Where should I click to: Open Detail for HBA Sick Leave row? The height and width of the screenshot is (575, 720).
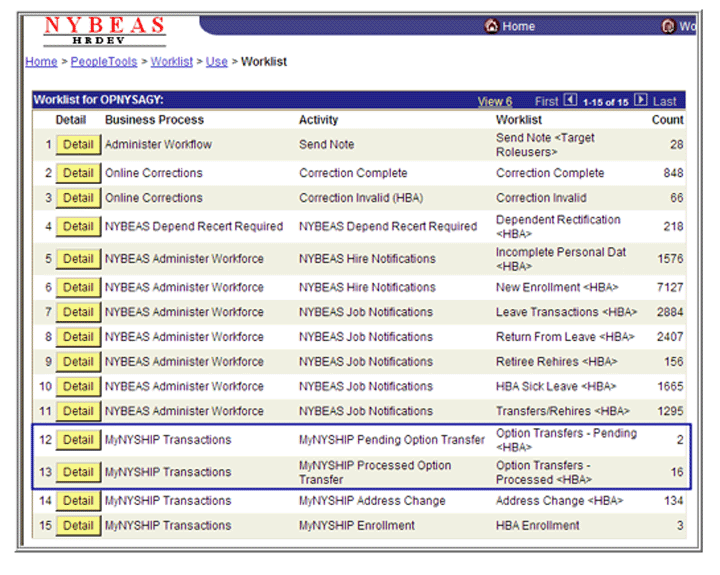[78, 387]
